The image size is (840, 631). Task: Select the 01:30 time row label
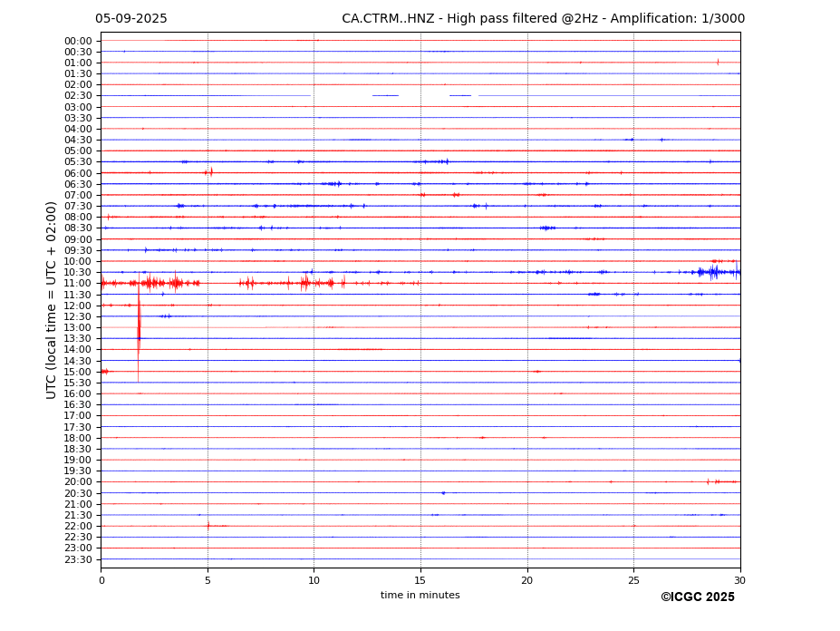coord(78,74)
